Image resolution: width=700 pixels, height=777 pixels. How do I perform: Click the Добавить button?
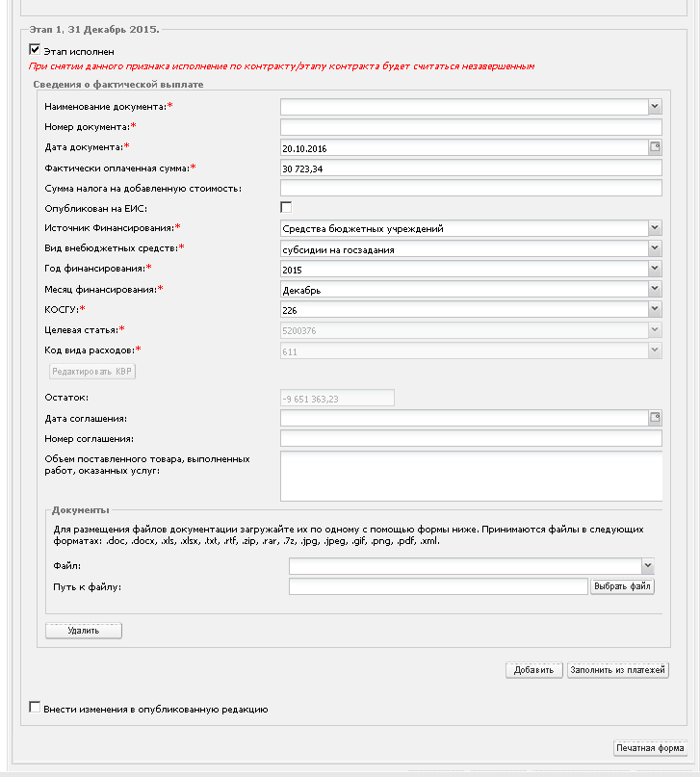[x=534, y=670]
